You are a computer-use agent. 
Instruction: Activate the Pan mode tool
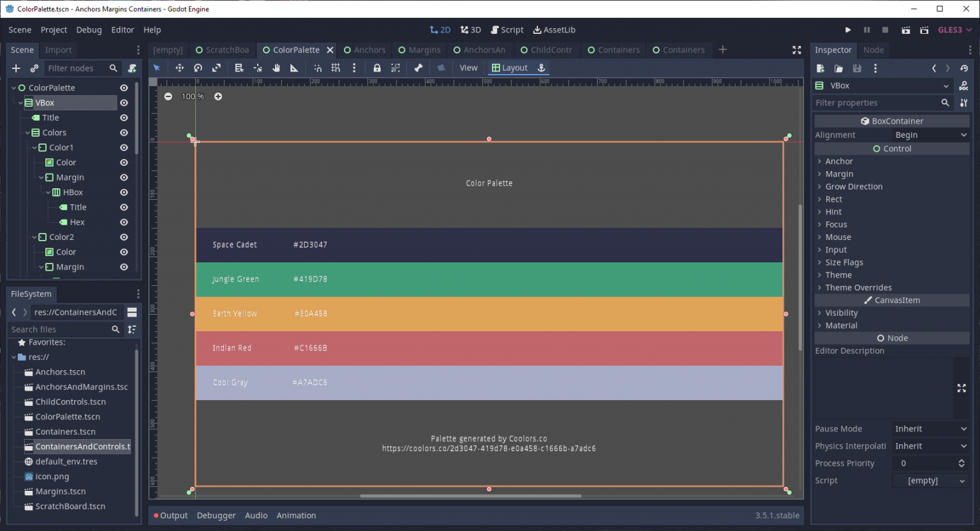click(276, 68)
